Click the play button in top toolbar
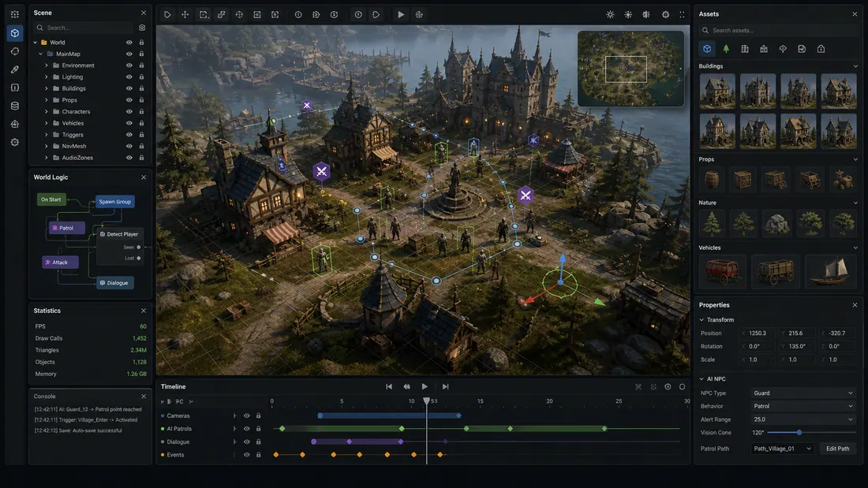Screen dimensions: 868x488 (401, 15)
